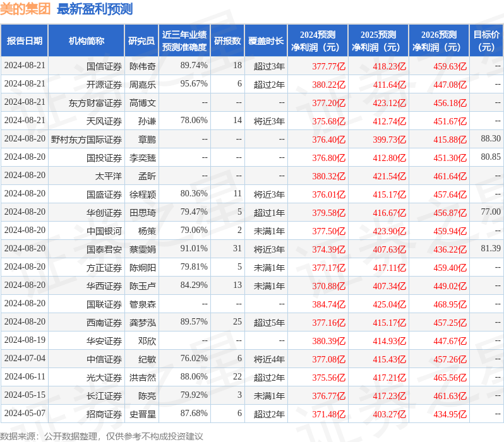Select institution 国信证券

click(104, 66)
